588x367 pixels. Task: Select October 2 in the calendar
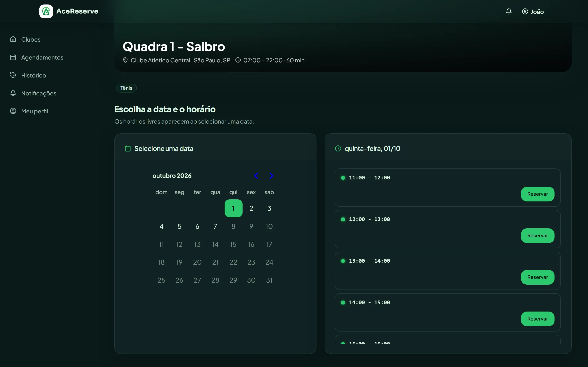(x=251, y=208)
